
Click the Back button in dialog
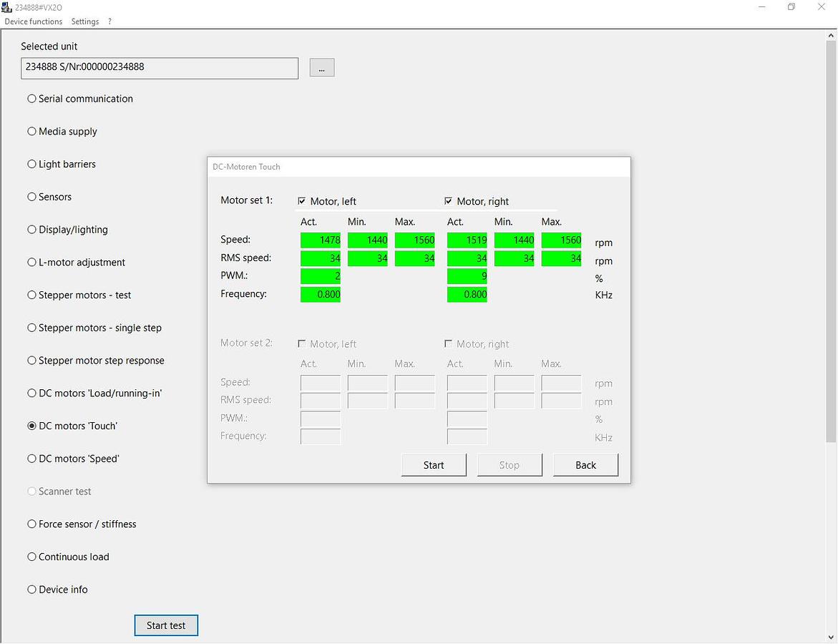click(585, 465)
